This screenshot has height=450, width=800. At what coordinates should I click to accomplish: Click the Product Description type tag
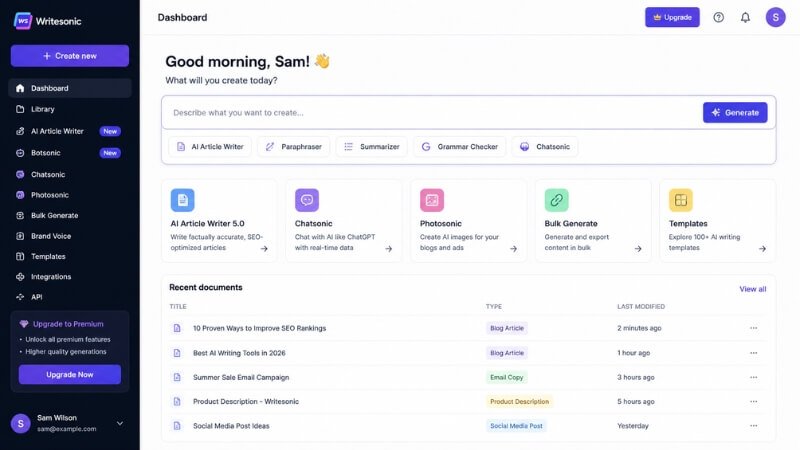point(519,402)
